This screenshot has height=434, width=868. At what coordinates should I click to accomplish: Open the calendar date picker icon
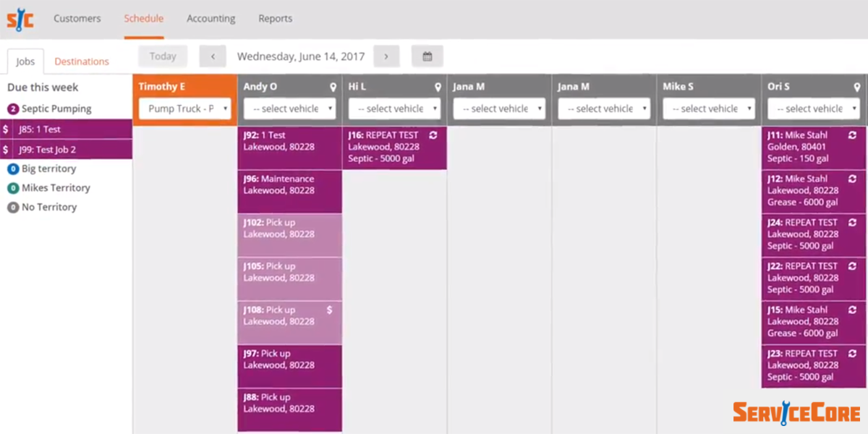coord(427,56)
